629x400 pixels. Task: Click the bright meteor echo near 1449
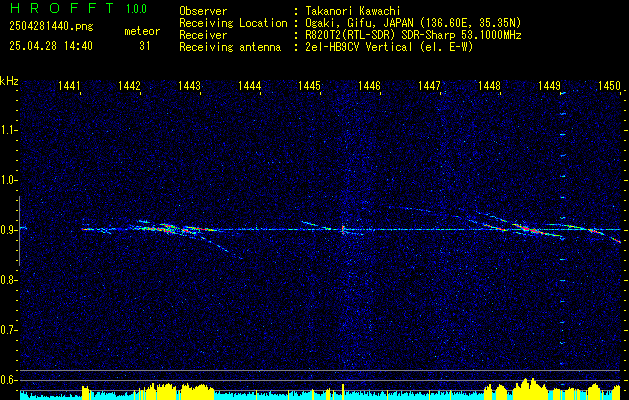534,230
